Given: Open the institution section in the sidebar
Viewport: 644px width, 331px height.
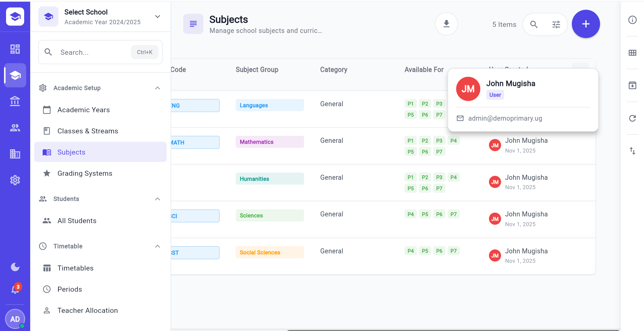Looking at the screenshot, I should pyautogui.click(x=15, y=101).
